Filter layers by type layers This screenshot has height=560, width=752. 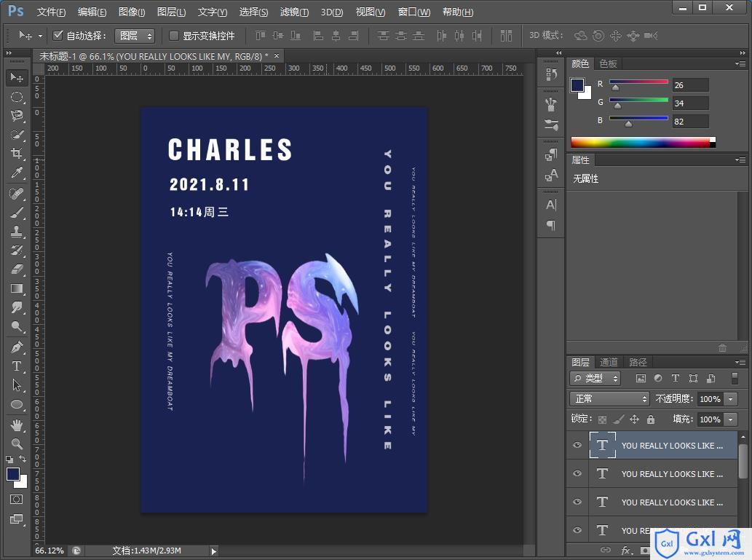[676, 378]
